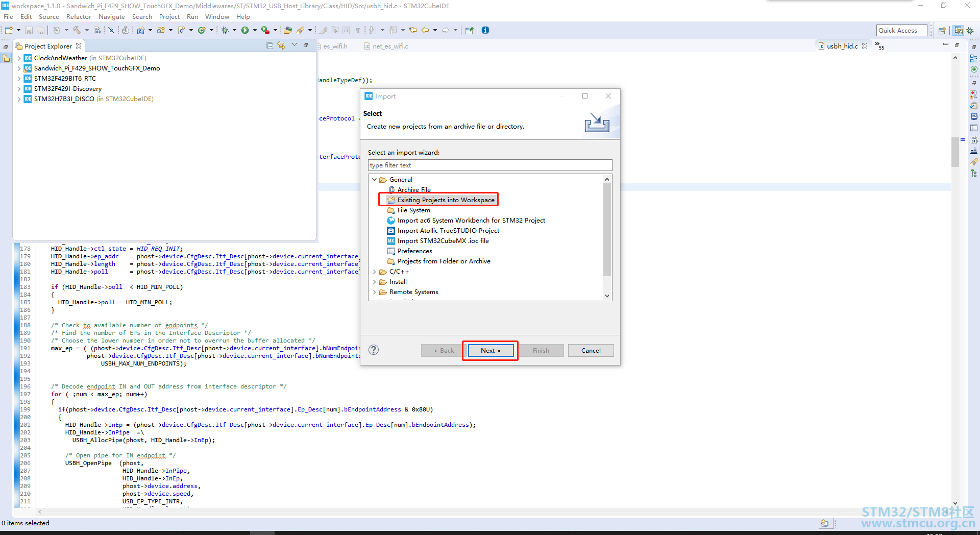This screenshot has height=535, width=980.
Task: Click the import wizard filter text field
Action: pyautogui.click(x=490, y=165)
